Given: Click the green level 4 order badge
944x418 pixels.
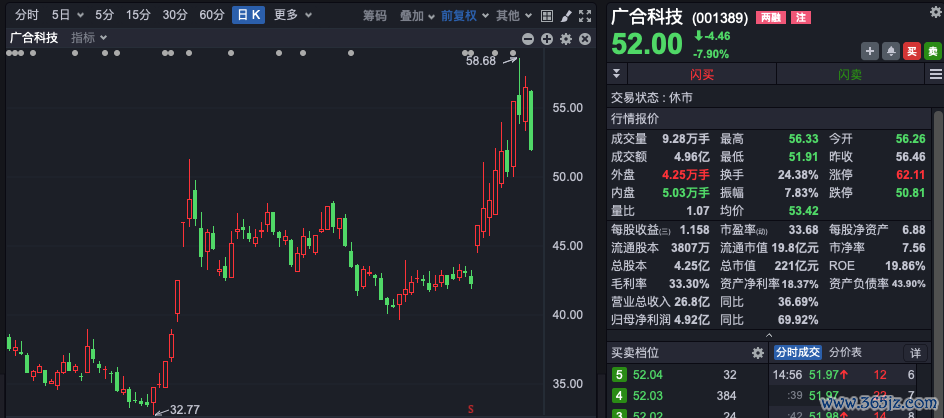Looking at the screenshot, I should [x=618, y=396].
